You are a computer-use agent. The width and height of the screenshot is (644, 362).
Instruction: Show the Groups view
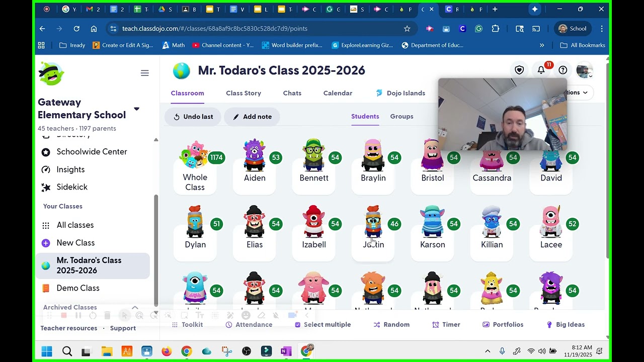[401, 116]
